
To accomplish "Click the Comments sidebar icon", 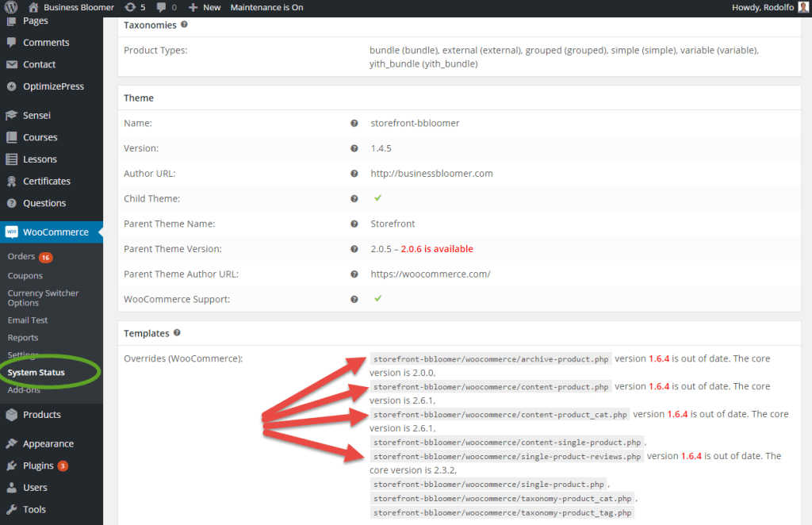I will [11, 43].
